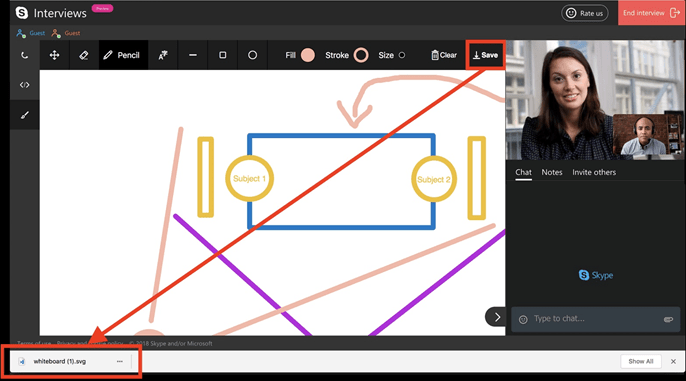Screen dimensions: 686x381
Task: Open the Stroke color swatch
Action: [361, 55]
